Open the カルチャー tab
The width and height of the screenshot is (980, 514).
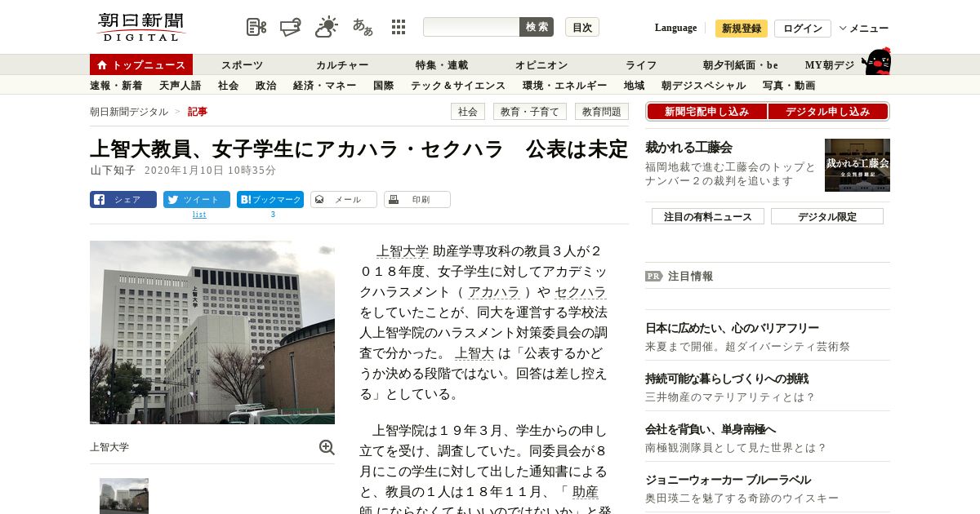342,65
